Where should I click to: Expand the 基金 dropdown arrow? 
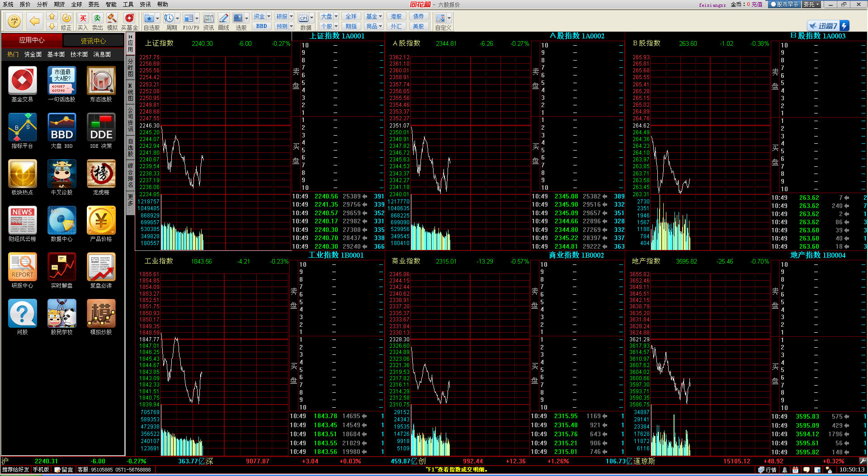click(381, 16)
